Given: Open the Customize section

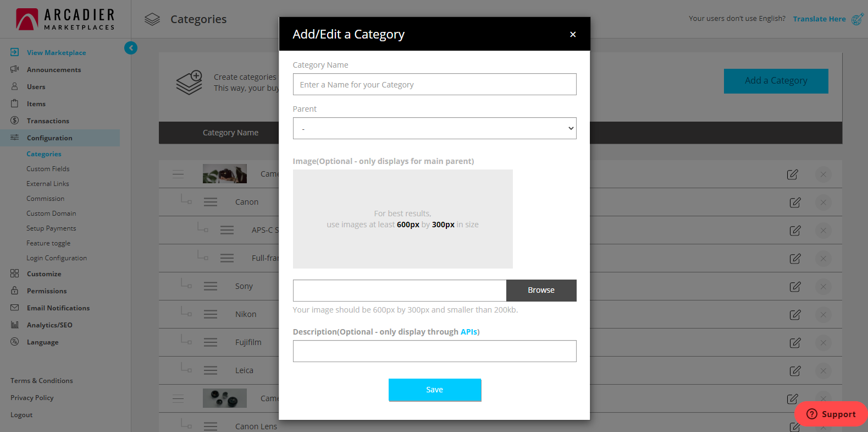Looking at the screenshot, I should tap(44, 274).
